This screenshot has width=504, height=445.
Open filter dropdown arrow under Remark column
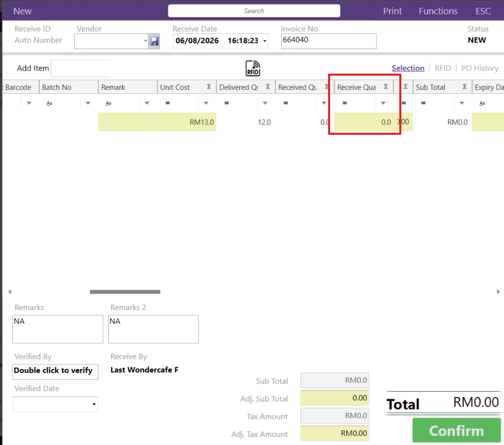(x=147, y=103)
